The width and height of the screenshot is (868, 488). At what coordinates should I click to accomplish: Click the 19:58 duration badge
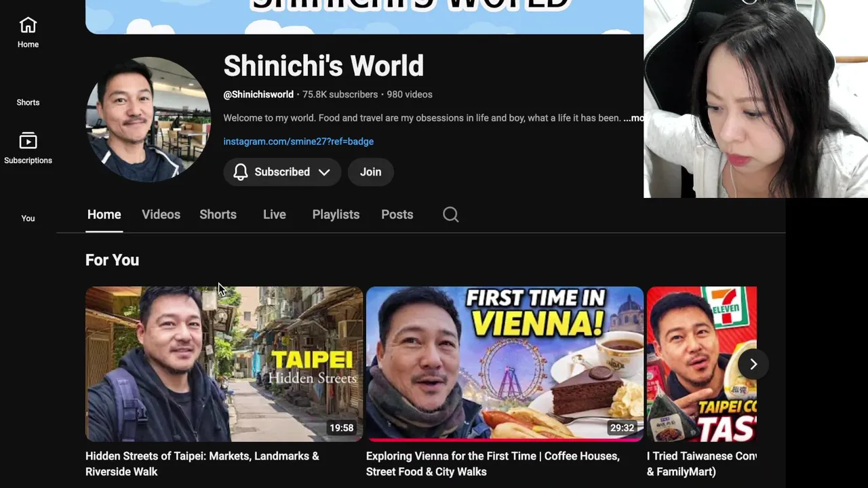[x=342, y=428]
